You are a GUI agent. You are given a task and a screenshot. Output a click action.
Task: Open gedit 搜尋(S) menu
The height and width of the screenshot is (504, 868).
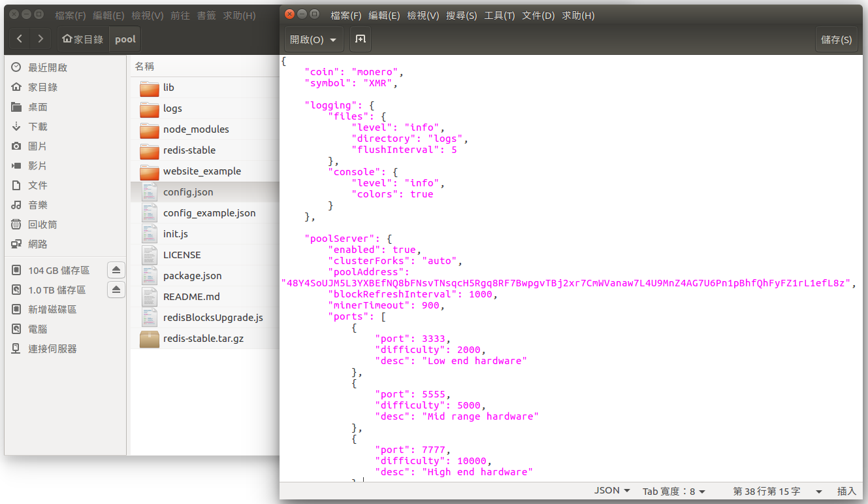pos(462,15)
